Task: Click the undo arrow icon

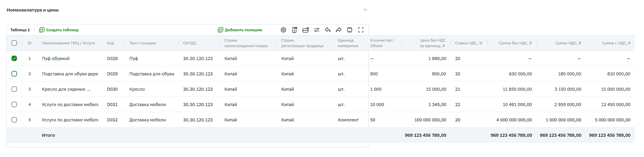Action: [328, 30]
